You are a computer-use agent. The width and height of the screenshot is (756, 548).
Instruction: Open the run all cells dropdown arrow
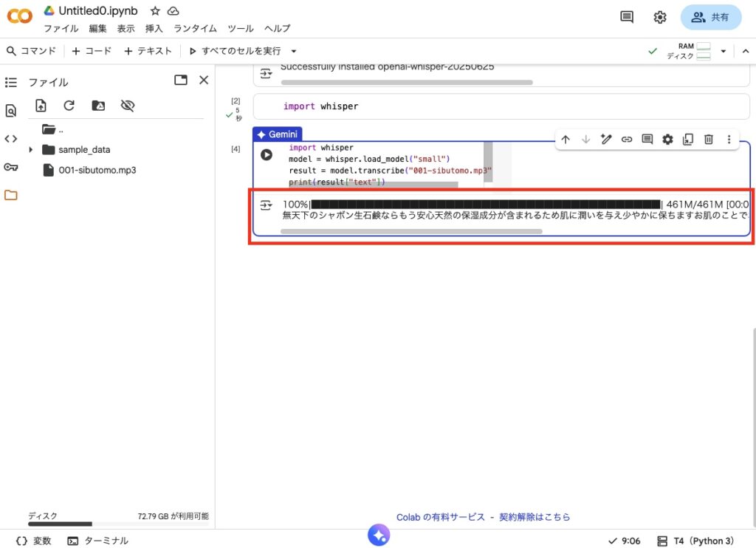pyautogui.click(x=294, y=51)
